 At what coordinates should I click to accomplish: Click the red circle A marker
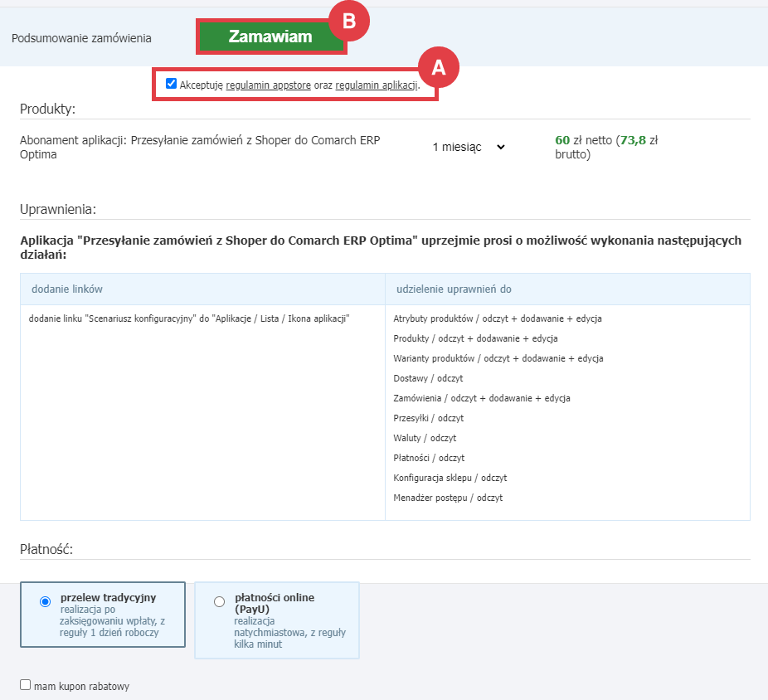437,69
